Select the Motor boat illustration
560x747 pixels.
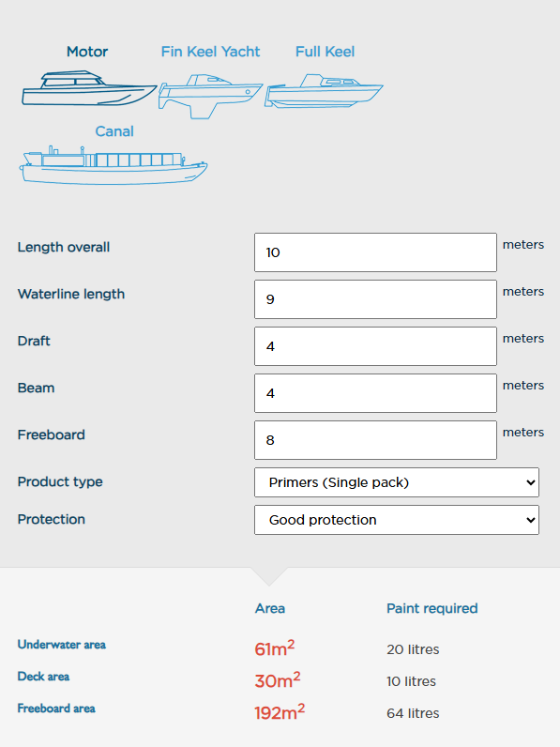tap(89, 88)
